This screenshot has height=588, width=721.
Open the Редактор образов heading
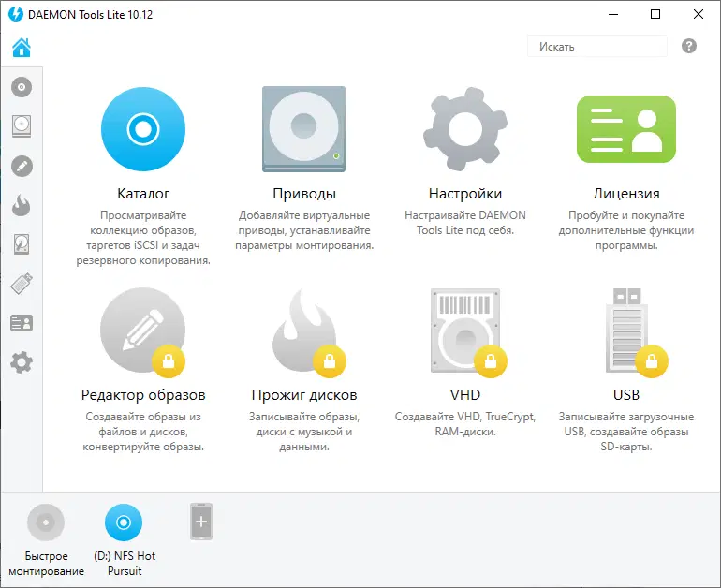[x=143, y=395]
